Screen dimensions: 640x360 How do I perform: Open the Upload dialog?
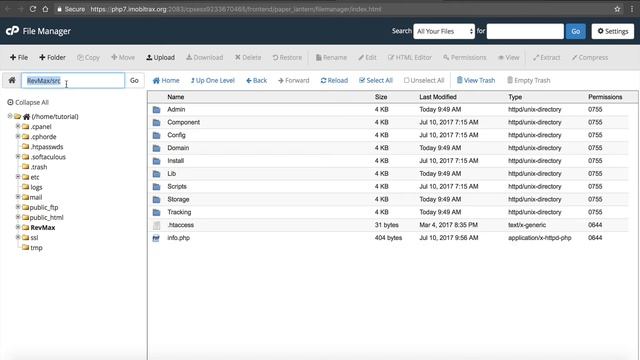click(160, 58)
